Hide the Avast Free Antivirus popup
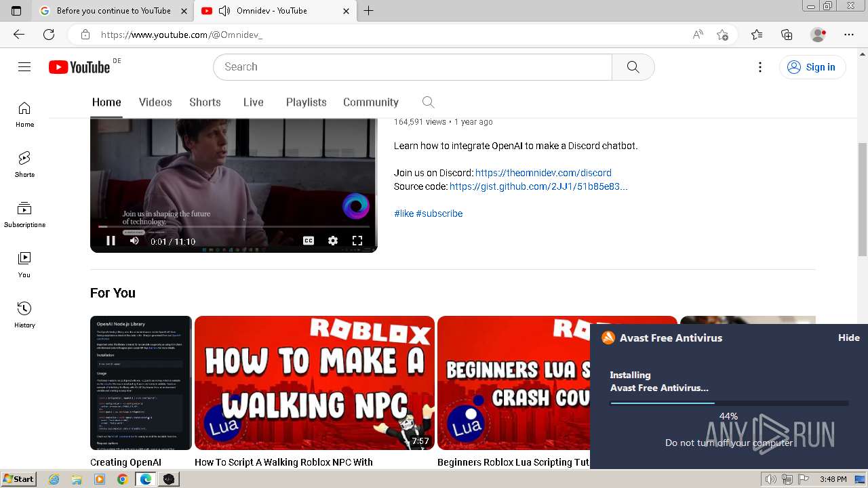 coord(848,338)
